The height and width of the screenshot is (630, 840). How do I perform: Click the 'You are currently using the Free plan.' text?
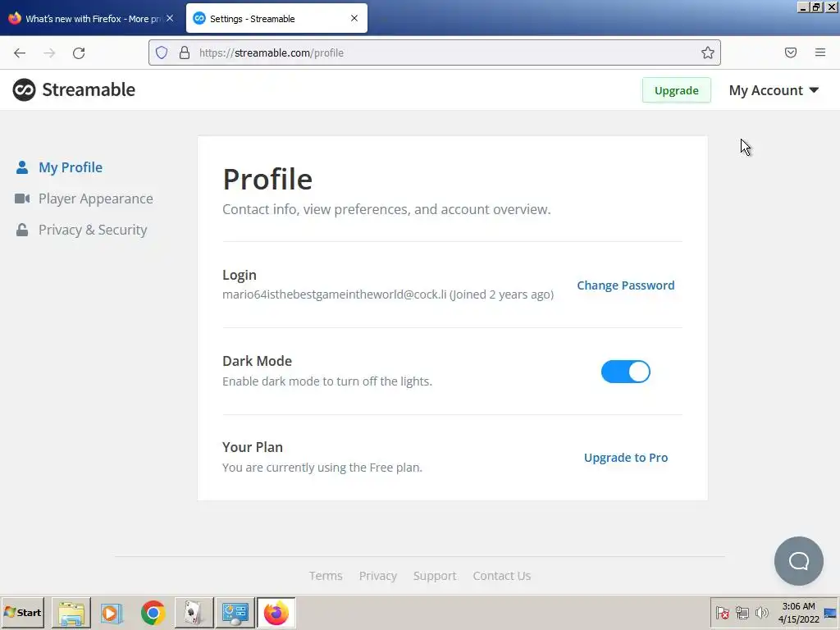click(322, 468)
